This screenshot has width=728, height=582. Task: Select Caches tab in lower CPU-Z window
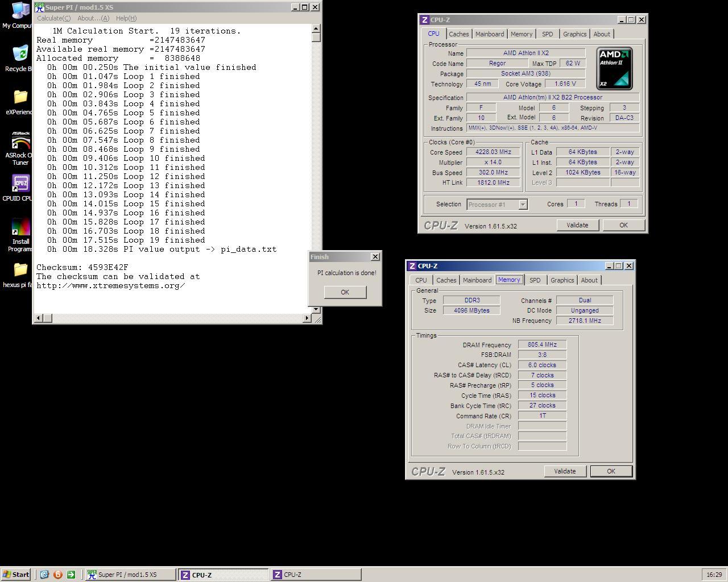point(446,280)
